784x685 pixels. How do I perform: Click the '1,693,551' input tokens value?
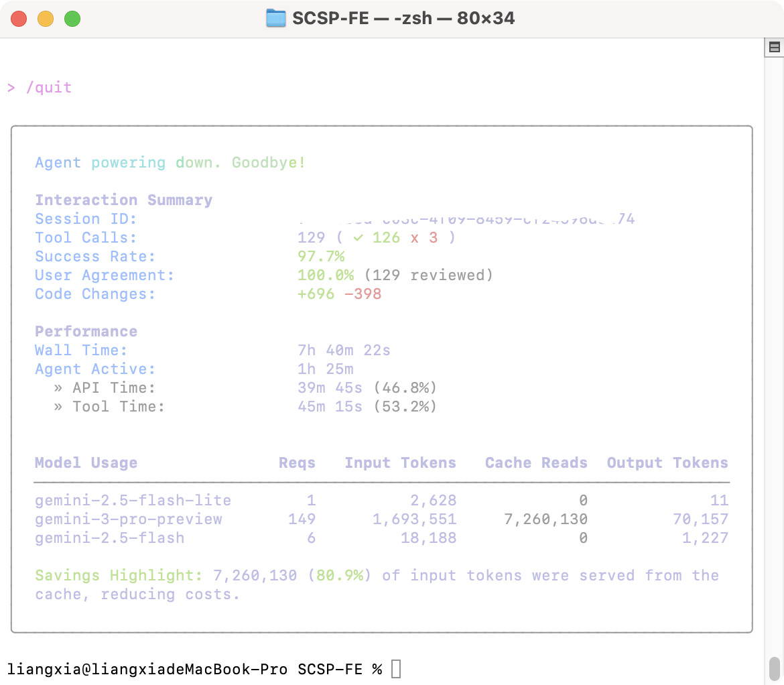point(415,519)
